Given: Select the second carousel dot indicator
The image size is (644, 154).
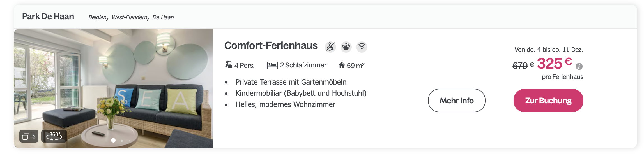Looking at the screenshot, I should tap(122, 141).
